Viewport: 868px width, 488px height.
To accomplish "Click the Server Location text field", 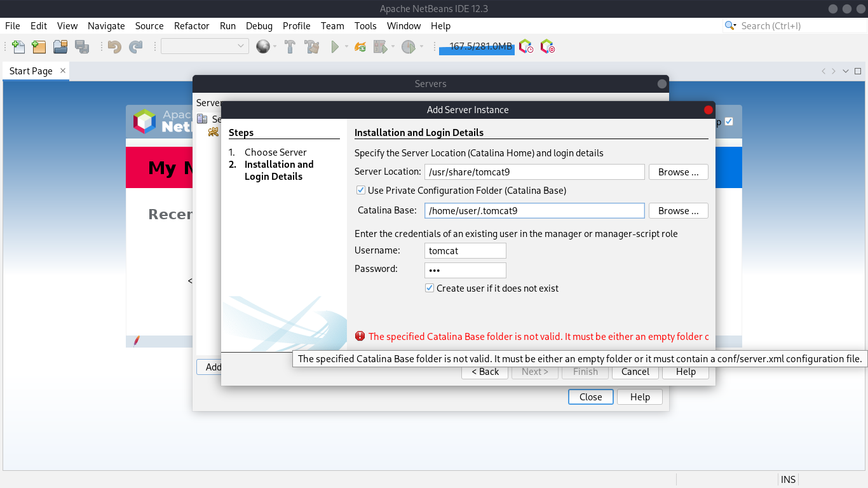I will tap(534, 172).
